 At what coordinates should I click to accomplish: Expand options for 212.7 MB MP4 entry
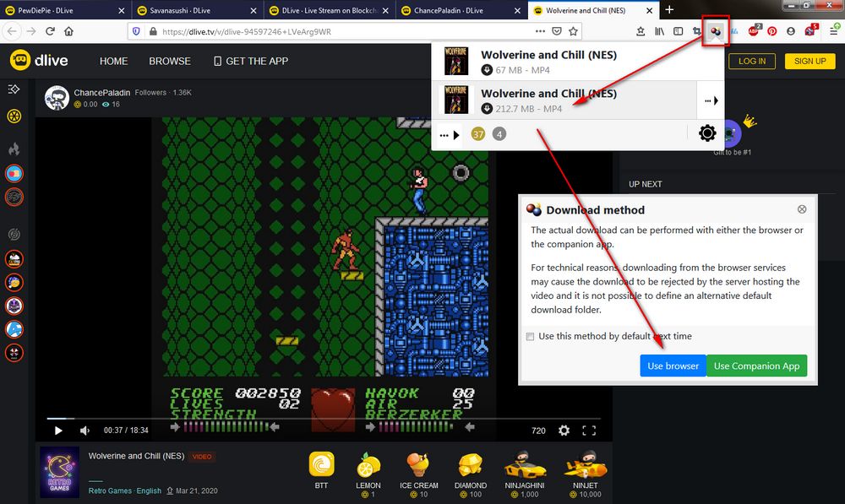[711, 100]
